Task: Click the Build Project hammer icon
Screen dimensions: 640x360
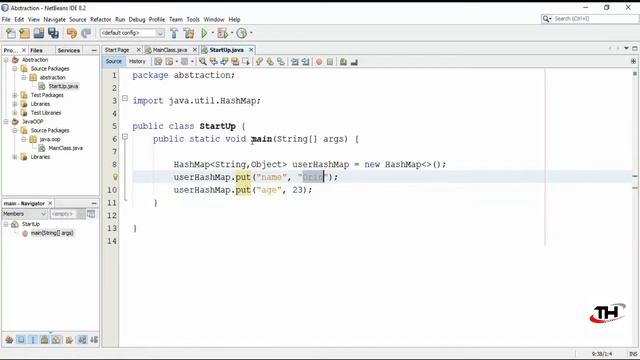Action: pos(174,33)
